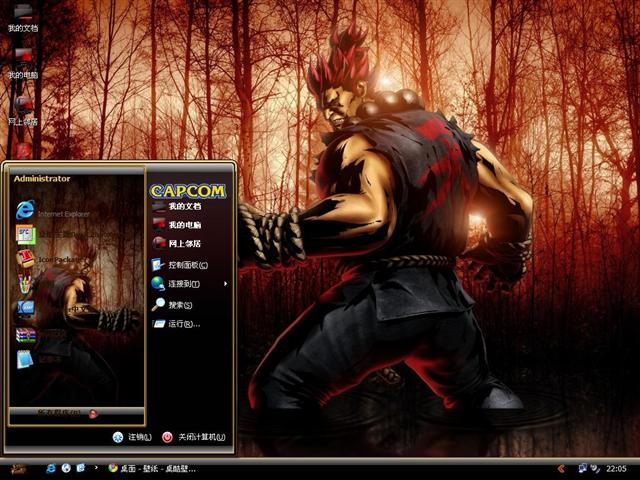Expand the quick launch overflow chevron
The height and width of the screenshot is (480, 640).
[96, 467]
